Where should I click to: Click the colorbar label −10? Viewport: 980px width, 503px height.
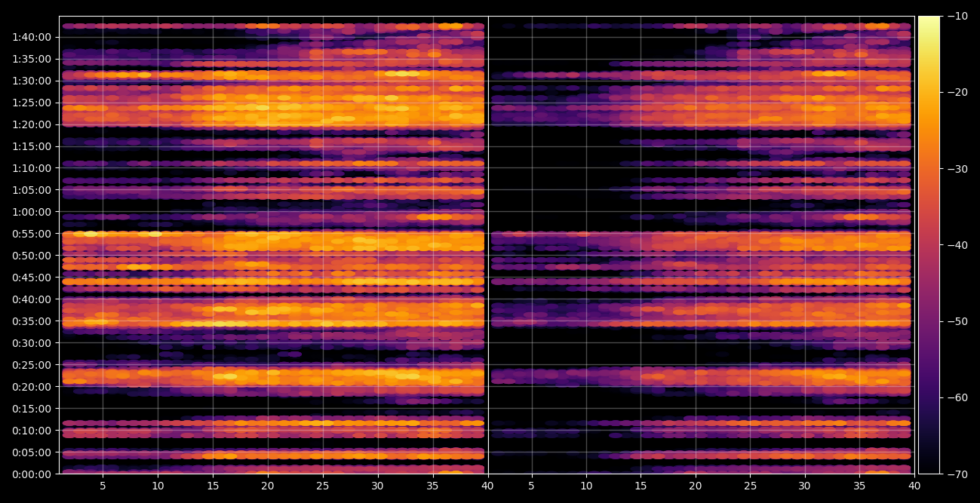(958, 16)
